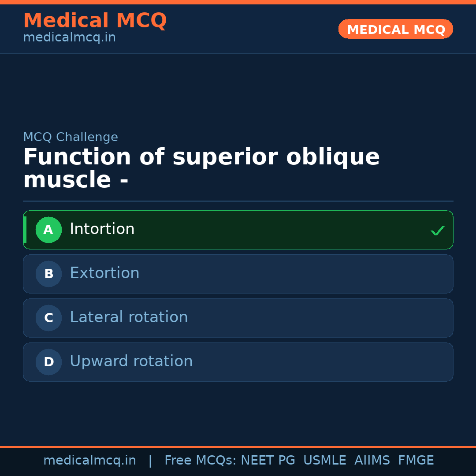Click the green checkmark on answer A
The height and width of the screenshot is (476, 476).
pyautogui.click(x=438, y=230)
